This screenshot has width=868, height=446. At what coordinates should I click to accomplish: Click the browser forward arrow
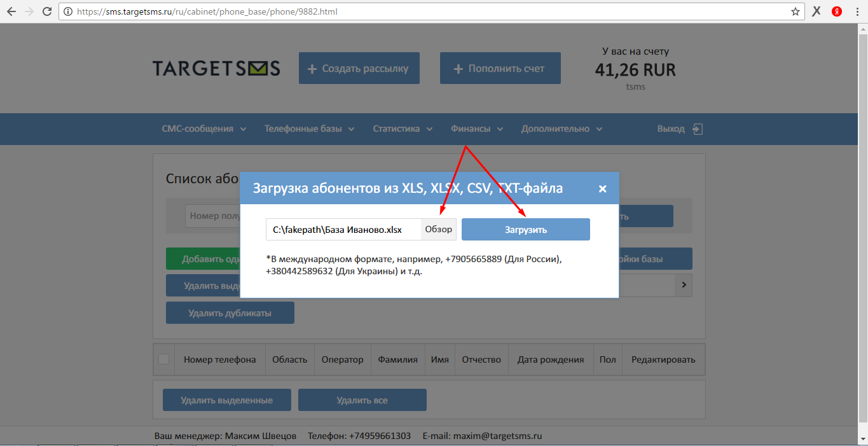coord(29,11)
